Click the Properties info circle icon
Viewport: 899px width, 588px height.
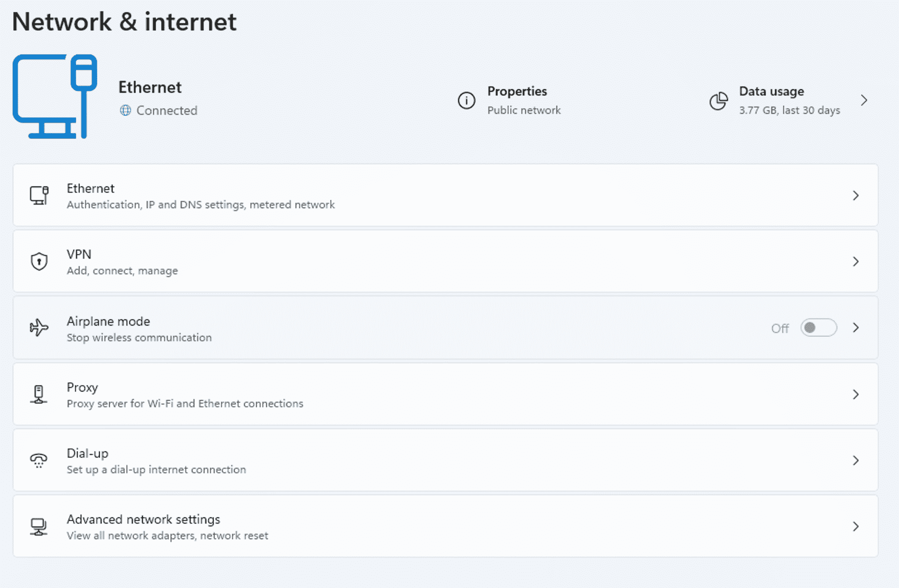click(x=466, y=100)
